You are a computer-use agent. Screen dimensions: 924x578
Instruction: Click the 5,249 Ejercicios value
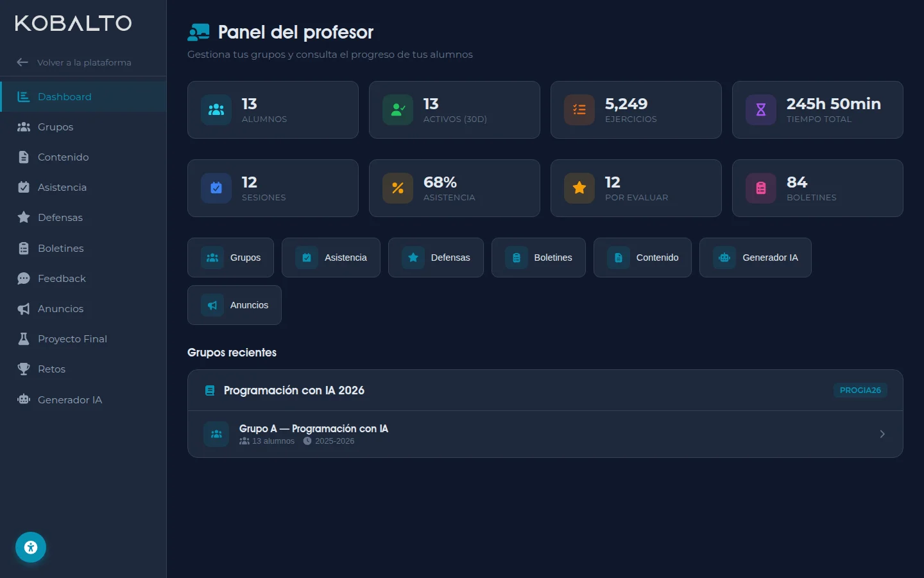point(626,104)
